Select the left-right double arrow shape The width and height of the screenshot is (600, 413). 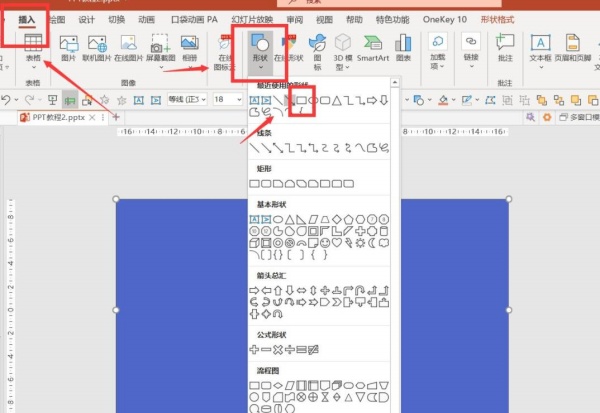pos(302,291)
